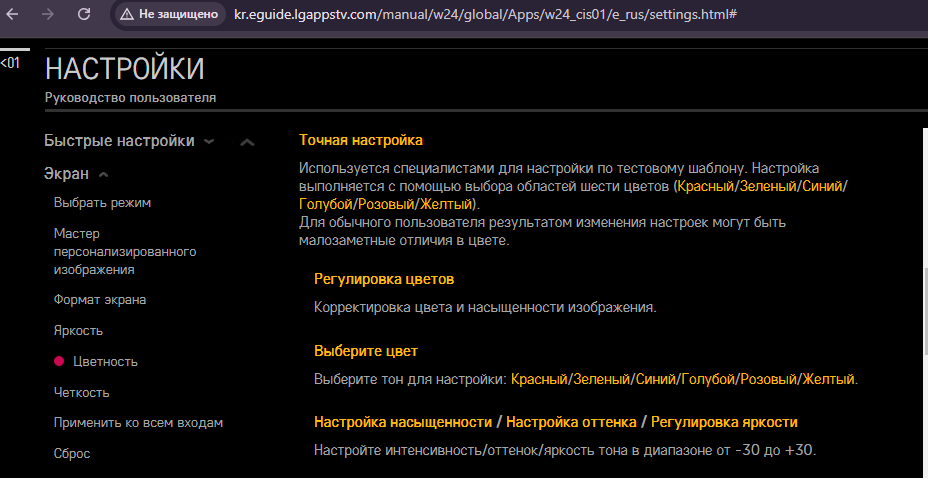This screenshot has height=478, width=928.
Task: Open the Яркость sidebar item
Action: 78,330
